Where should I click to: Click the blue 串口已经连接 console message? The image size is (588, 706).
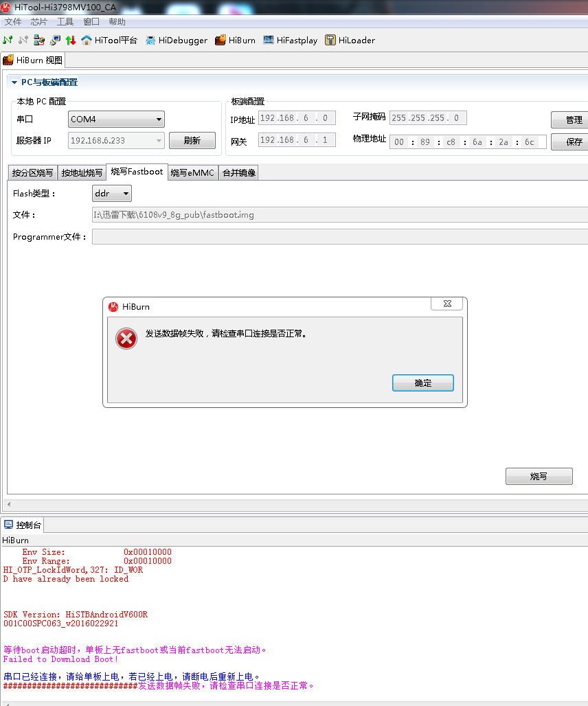(131, 676)
